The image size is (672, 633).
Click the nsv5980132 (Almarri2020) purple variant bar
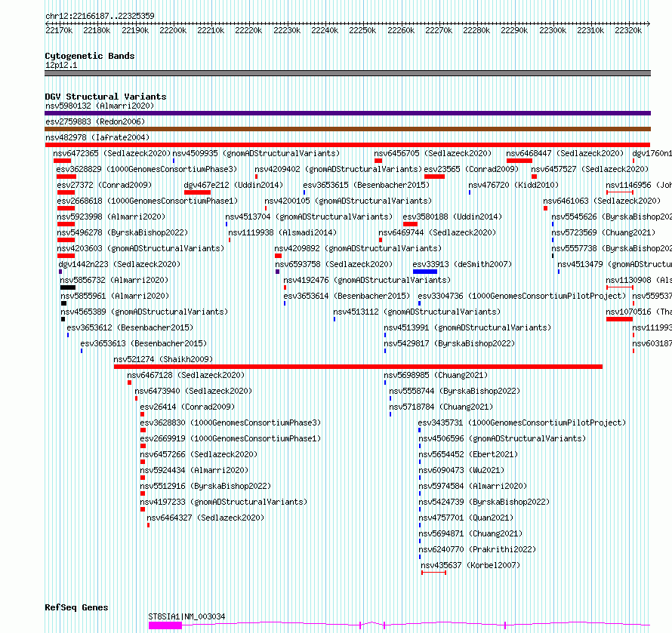tap(347, 113)
